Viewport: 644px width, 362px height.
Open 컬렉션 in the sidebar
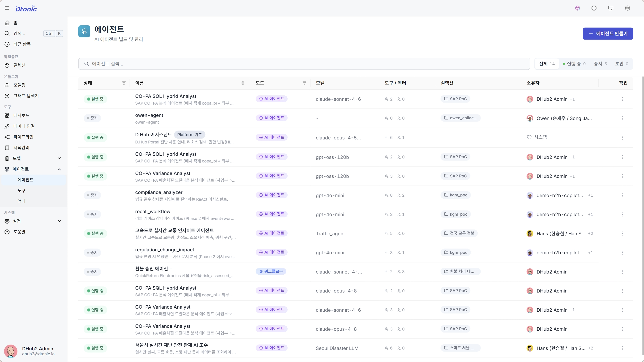point(34,65)
